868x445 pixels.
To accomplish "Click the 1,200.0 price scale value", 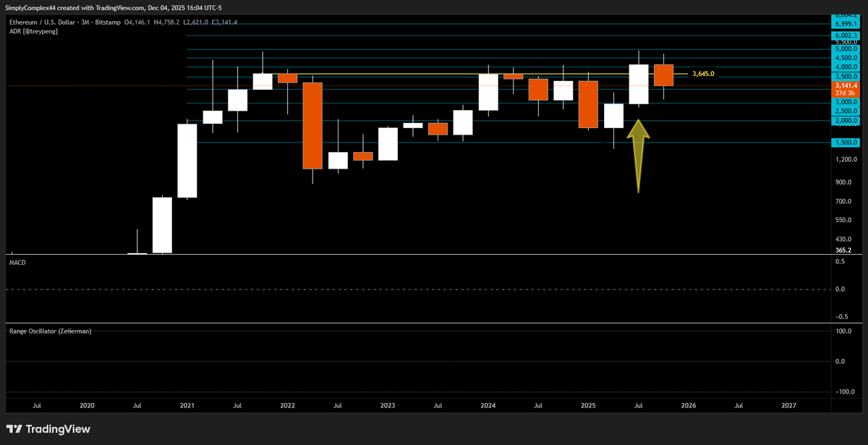I will (846, 161).
